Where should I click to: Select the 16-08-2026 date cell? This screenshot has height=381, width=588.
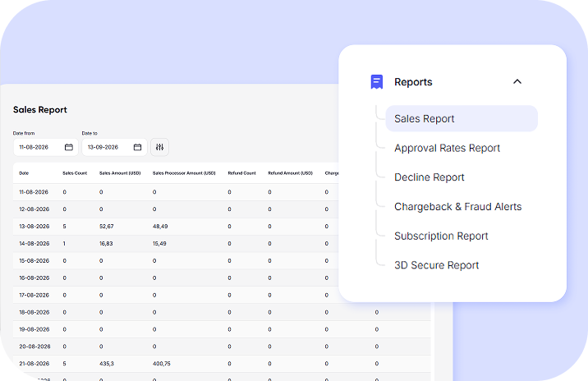[34, 278]
